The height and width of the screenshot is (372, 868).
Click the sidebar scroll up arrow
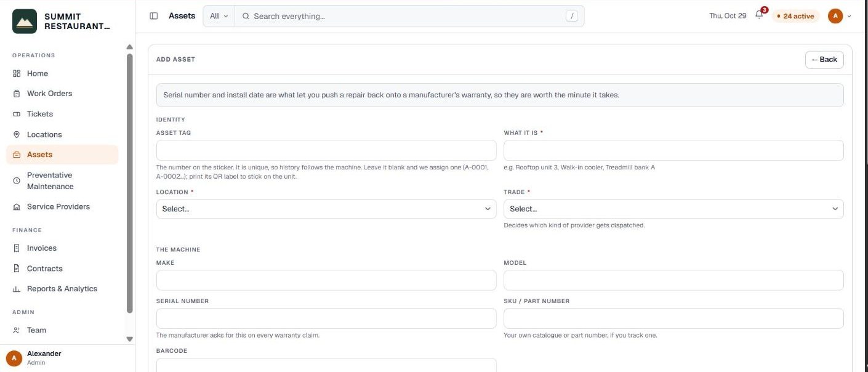[x=129, y=47]
